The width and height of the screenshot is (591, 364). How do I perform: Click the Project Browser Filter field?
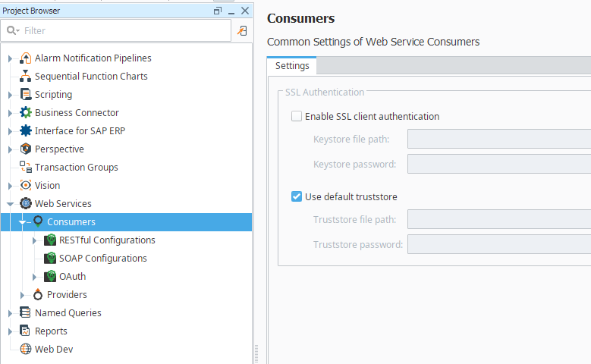click(121, 31)
